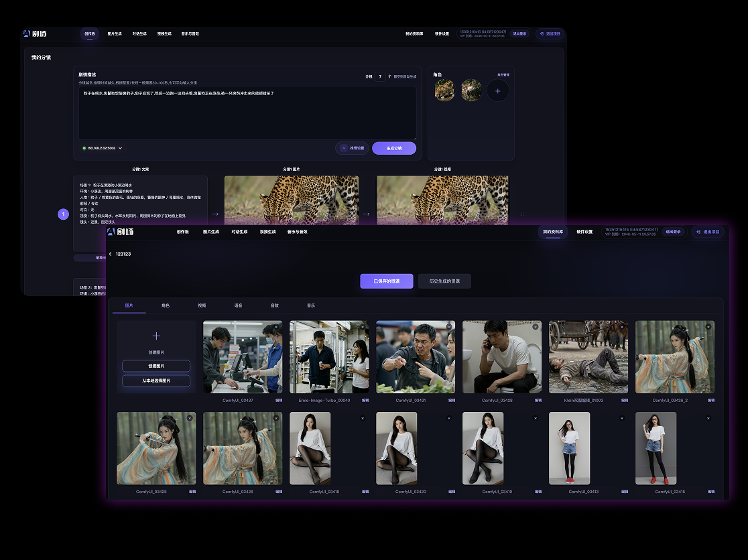Switch to 历史生成的资源
The height and width of the screenshot is (560, 748).
pos(444,281)
